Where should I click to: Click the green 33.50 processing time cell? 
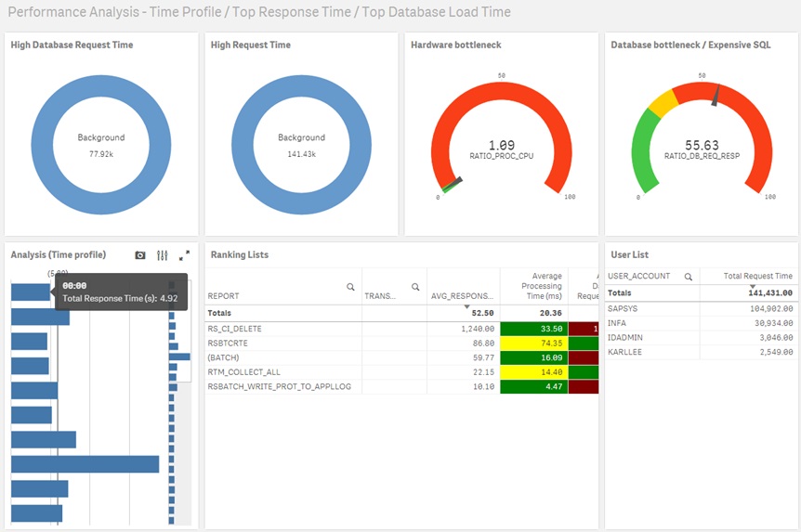tap(533, 329)
